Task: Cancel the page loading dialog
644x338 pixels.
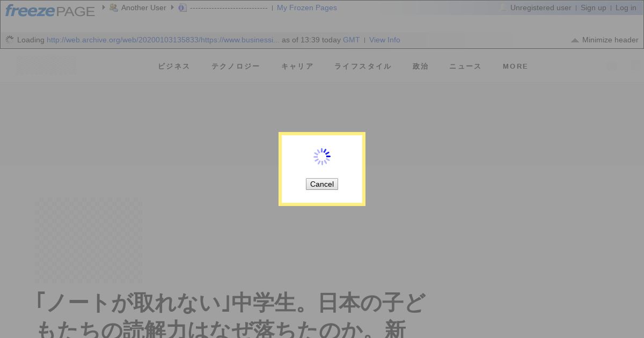Action: point(322,184)
